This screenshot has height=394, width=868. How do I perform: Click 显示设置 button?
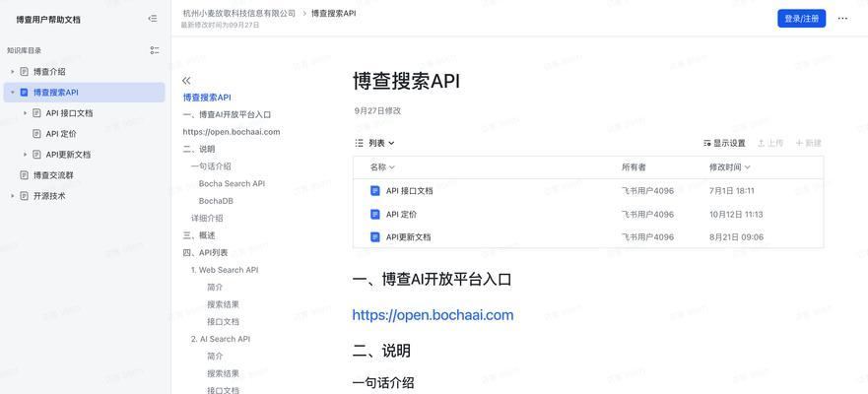[724, 144]
